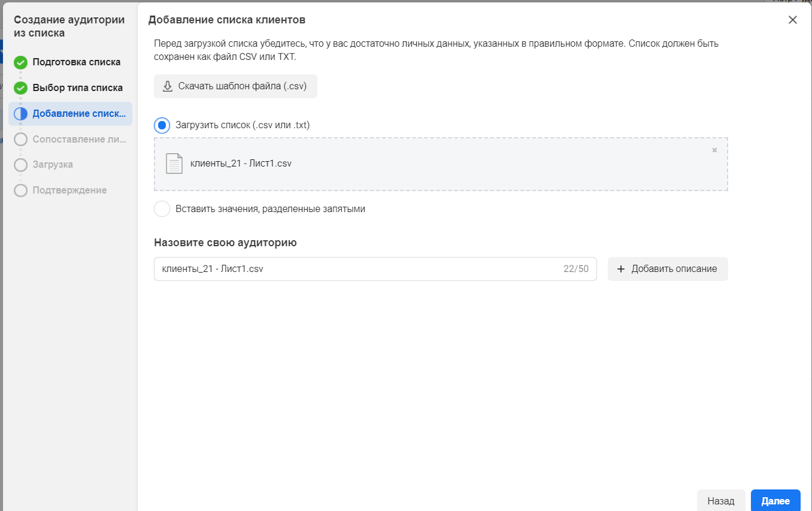Click empty circle icon of Подтверждение step
The height and width of the screenshot is (511, 812).
point(21,191)
